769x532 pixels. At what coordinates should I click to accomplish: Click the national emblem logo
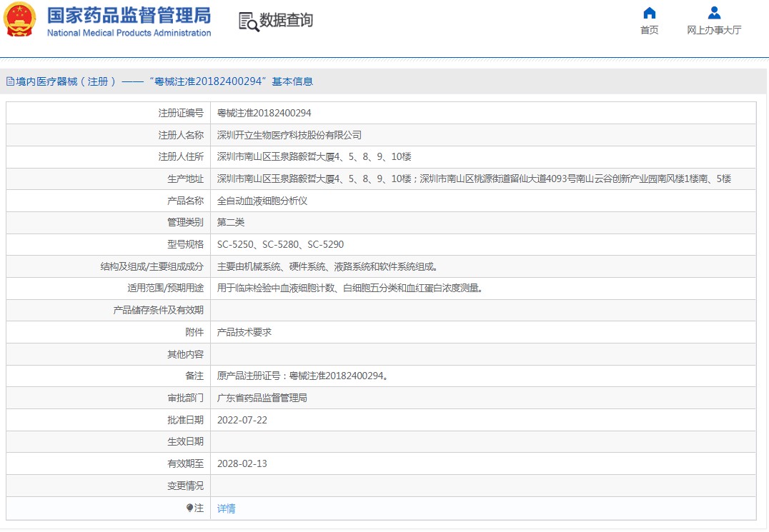click(x=20, y=20)
